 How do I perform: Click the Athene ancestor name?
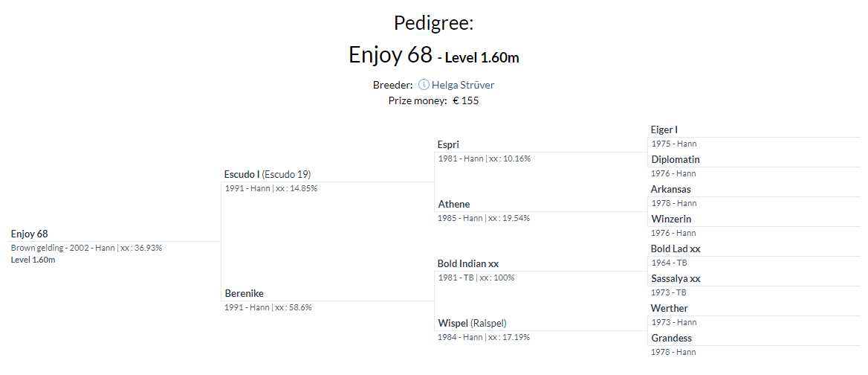pyautogui.click(x=453, y=204)
